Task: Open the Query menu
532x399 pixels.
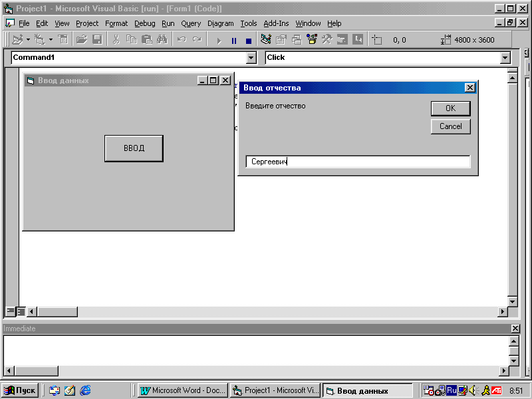Action: click(191, 23)
